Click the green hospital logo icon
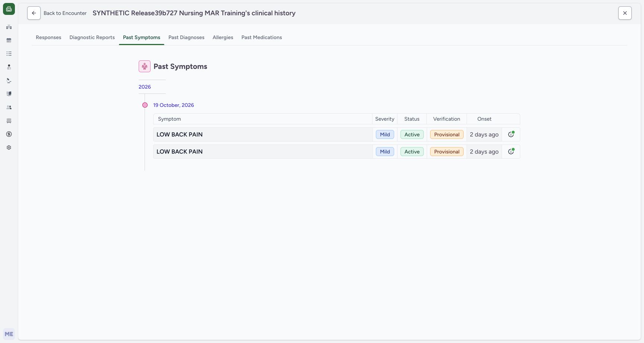The width and height of the screenshot is (644, 343). point(9,9)
